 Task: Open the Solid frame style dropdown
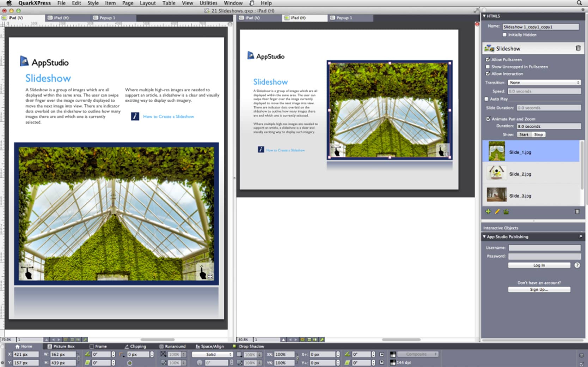click(x=213, y=354)
